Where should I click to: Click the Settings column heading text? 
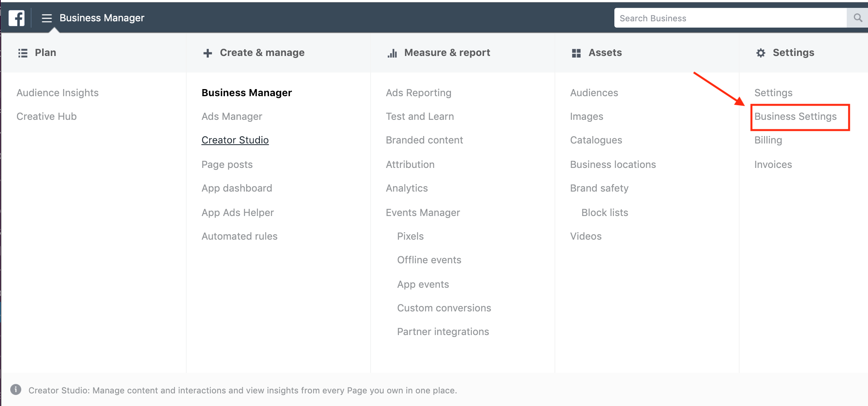(x=793, y=52)
